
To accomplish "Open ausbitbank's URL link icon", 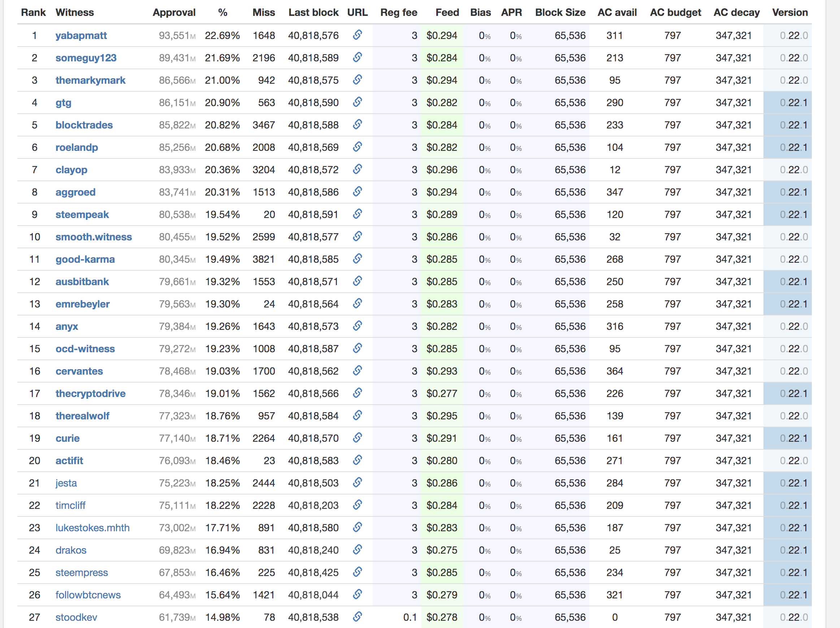I will (357, 281).
